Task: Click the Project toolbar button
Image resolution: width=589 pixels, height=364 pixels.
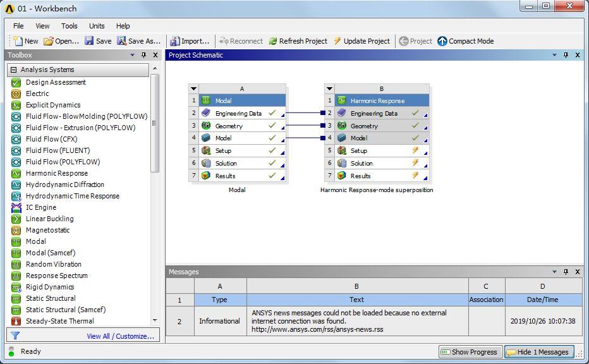Action: pos(415,41)
